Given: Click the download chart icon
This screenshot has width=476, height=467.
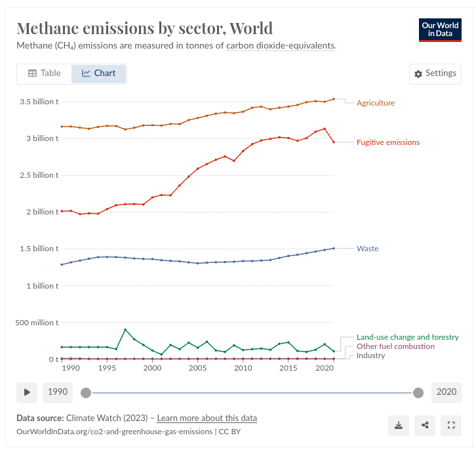Looking at the screenshot, I should pyautogui.click(x=399, y=425).
